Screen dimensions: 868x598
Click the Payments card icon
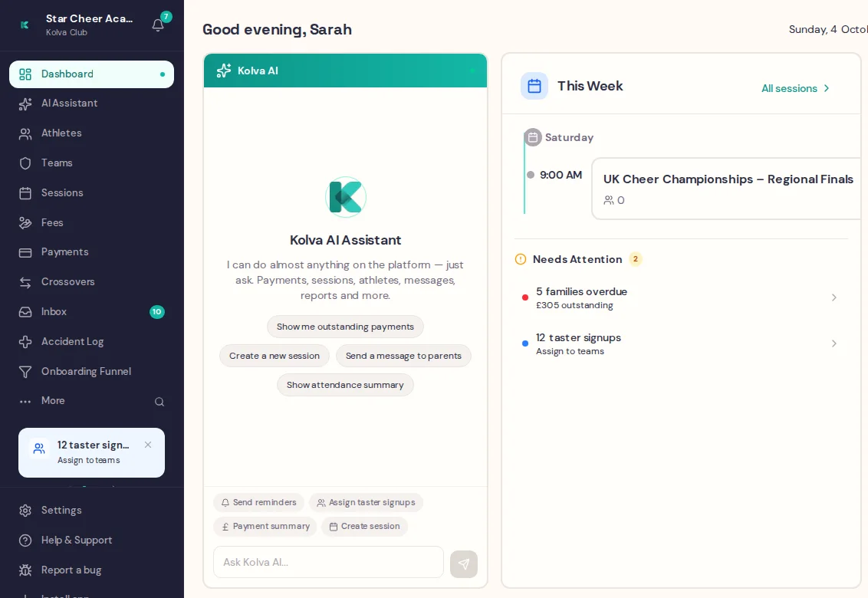click(25, 252)
